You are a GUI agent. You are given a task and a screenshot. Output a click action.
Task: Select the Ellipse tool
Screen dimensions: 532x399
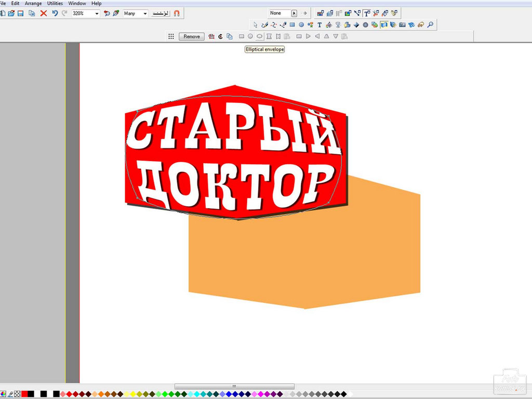point(301,24)
